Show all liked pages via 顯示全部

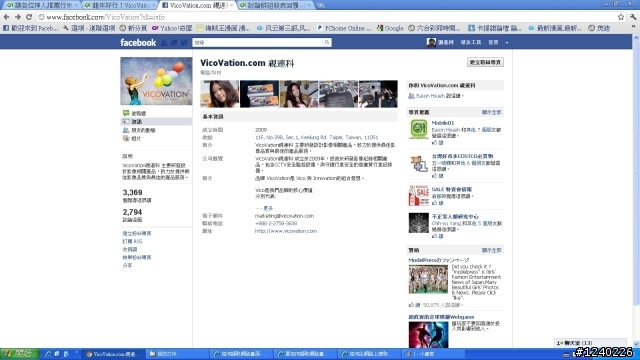[491, 112]
